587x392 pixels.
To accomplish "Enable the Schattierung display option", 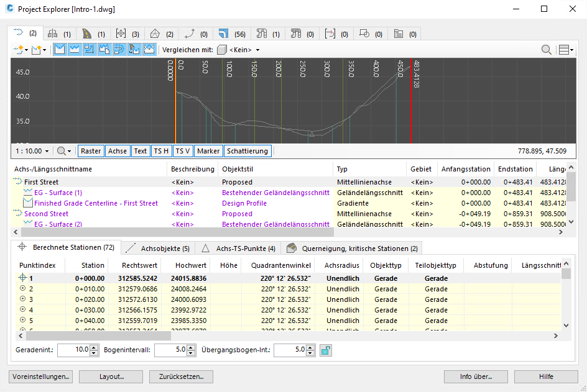I will (x=247, y=150).
